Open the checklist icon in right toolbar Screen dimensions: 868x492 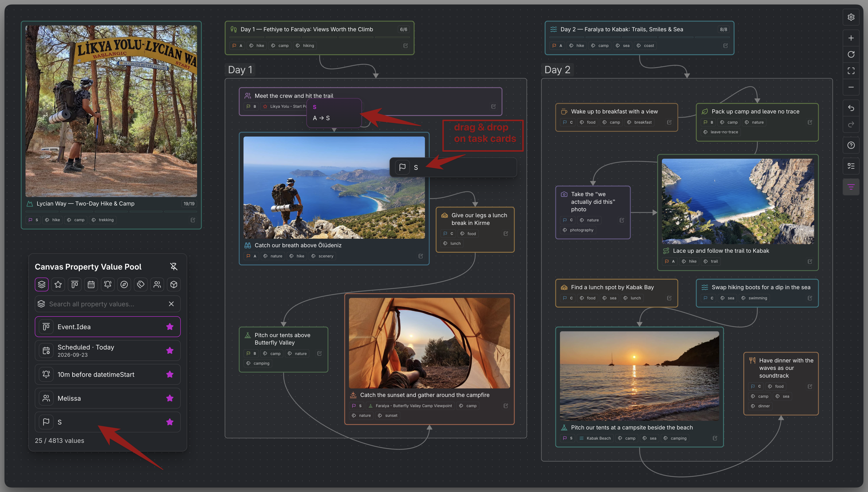[x=851, y=166]
